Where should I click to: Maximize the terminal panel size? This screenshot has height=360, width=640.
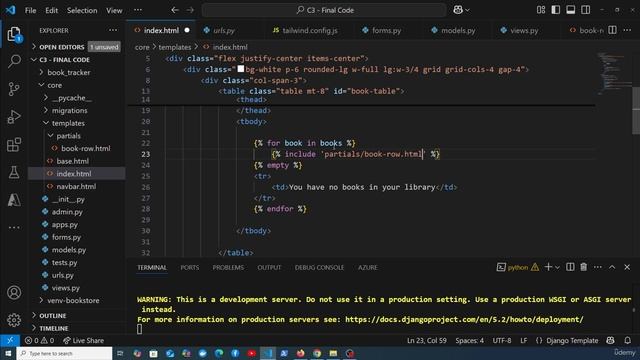pos(612,267)
